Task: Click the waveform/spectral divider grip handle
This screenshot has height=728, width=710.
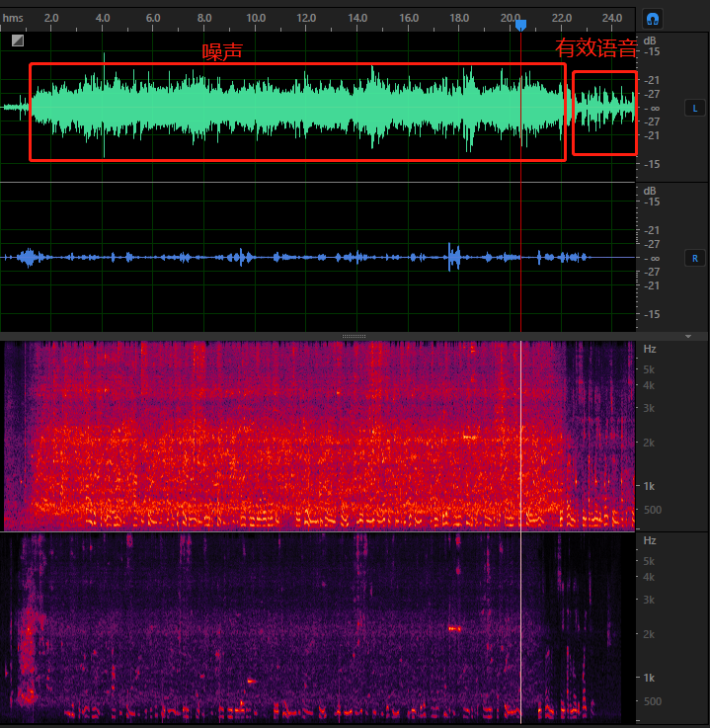Action: [355, 336]
